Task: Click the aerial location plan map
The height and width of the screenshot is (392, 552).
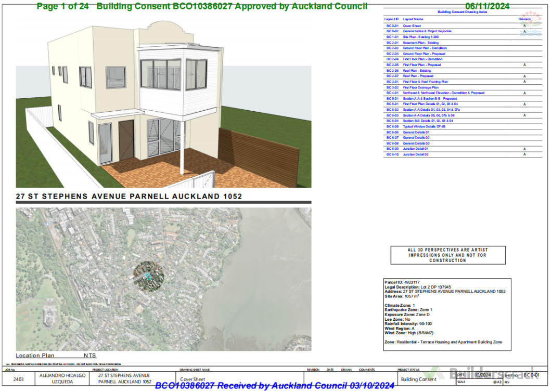Action: (x=163, y=279)
